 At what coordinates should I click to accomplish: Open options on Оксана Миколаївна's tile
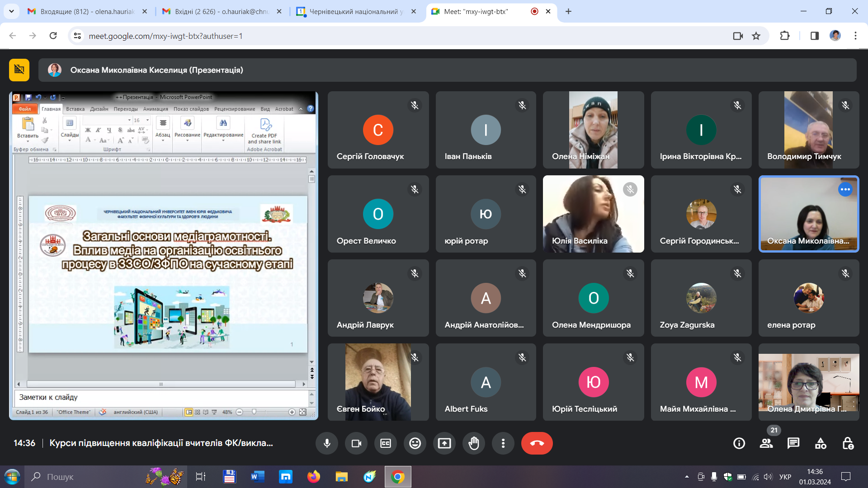[x=845, y=189]
